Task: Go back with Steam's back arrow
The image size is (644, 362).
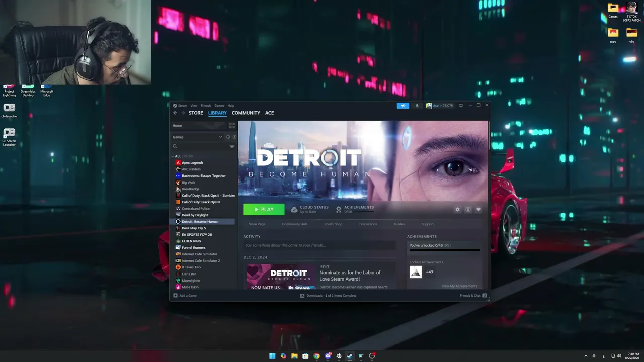Action: coord(175,113)
